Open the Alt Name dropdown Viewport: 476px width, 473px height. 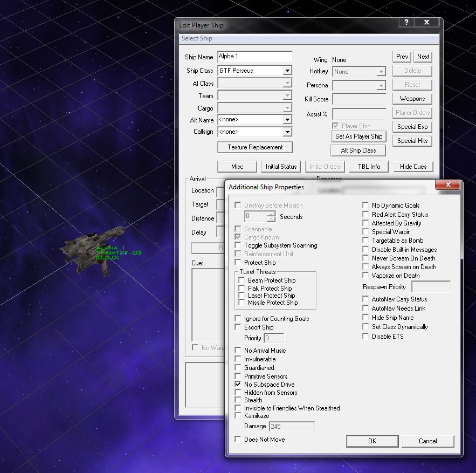(287, 120)
